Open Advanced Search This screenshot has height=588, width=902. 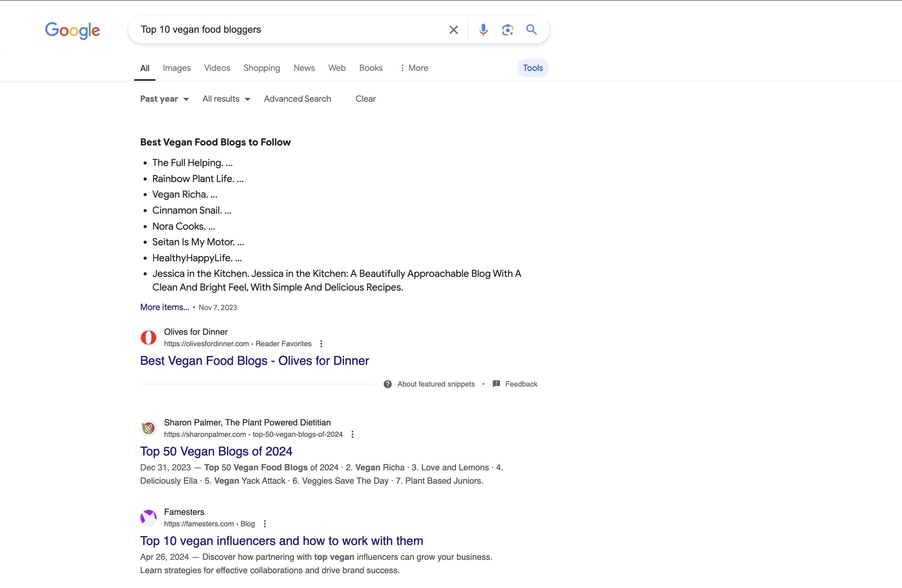297,99
